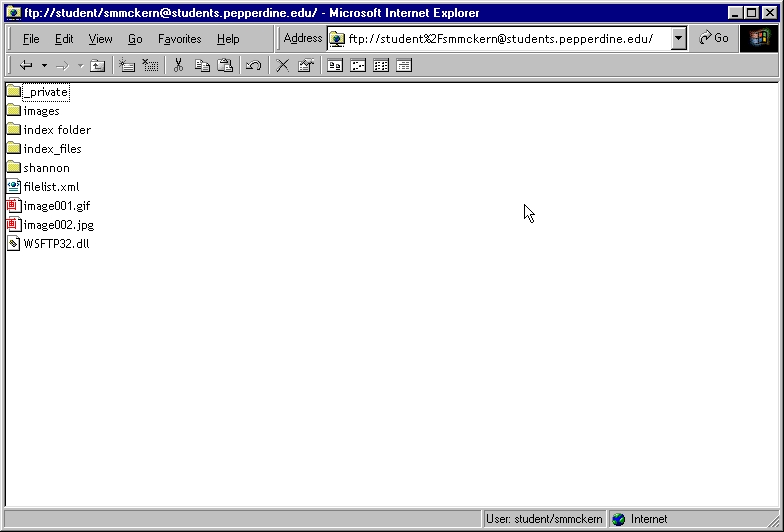Click the index_files name label
This screenshot has height=532, width=784.
(52, 149)
